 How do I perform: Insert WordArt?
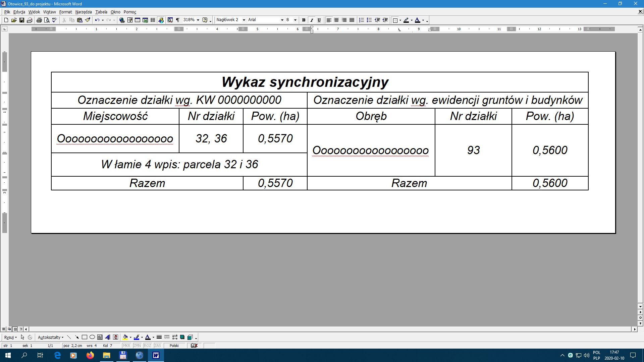108,337
